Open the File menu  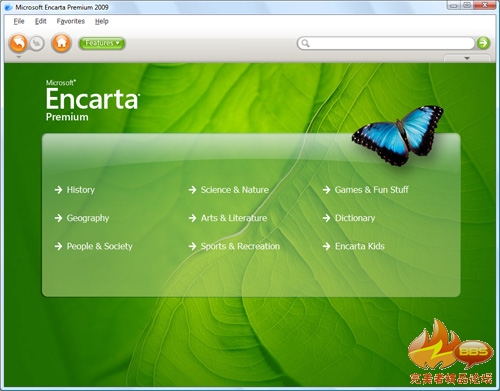pyautogui.click(x=19, y=21)
